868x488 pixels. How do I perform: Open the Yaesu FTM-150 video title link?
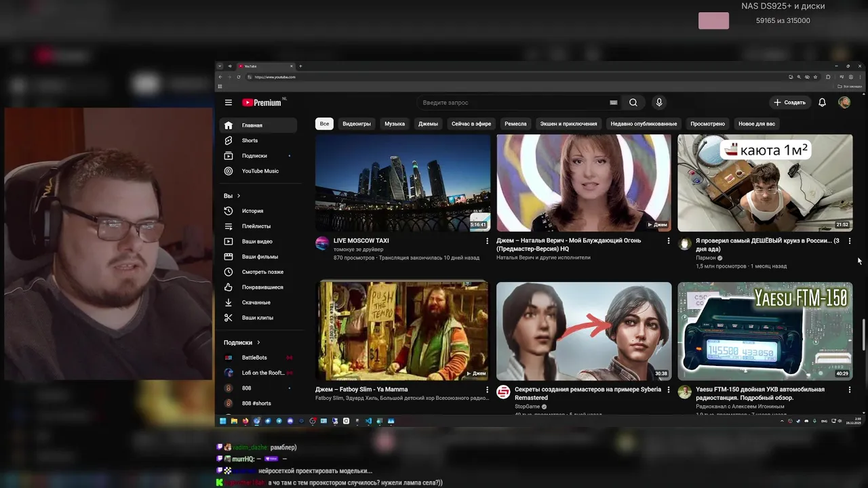point(760,394)
